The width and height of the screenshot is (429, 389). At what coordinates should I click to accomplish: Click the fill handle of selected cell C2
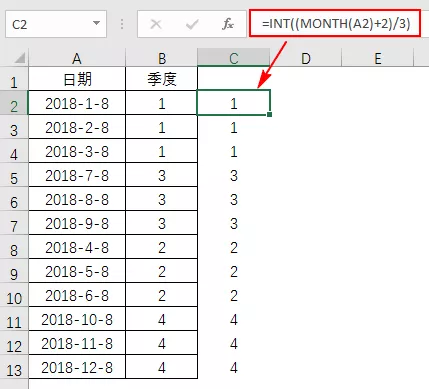click(269, 114)
